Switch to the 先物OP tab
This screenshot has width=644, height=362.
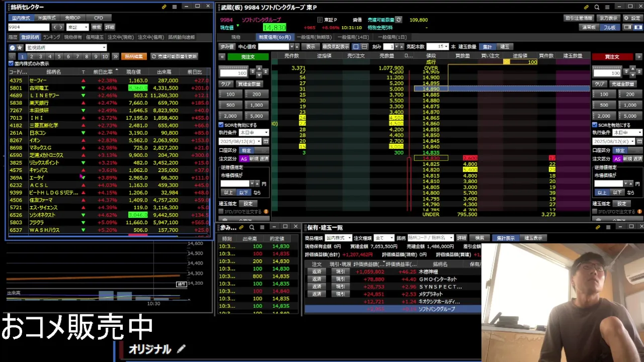click(72, 18)
